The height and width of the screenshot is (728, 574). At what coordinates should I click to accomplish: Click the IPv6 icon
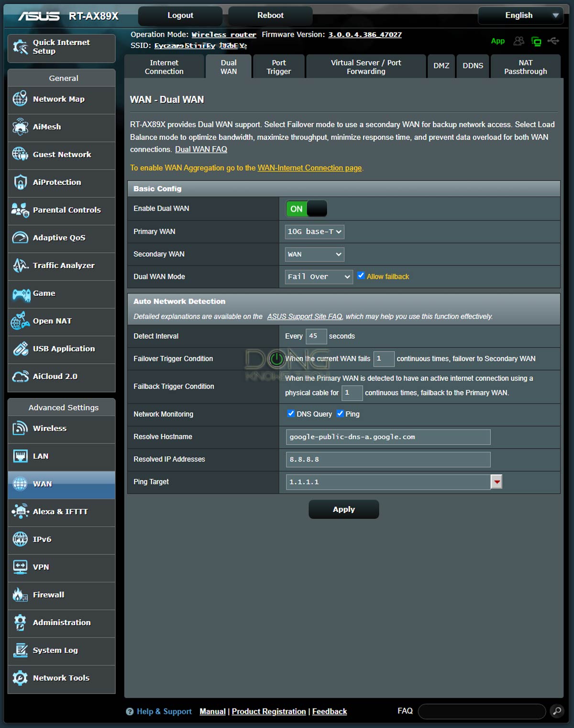point(20,539)
